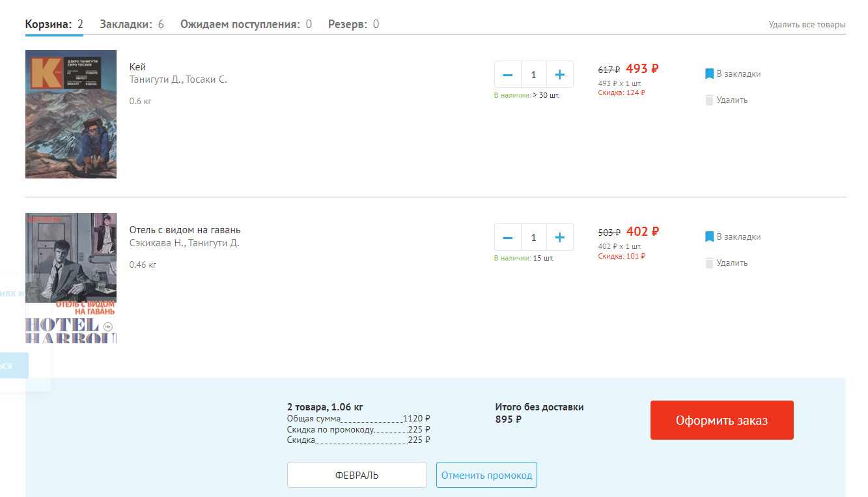
Task: Click the quantity field for the Кей book
Action: (x=533, y=75)
